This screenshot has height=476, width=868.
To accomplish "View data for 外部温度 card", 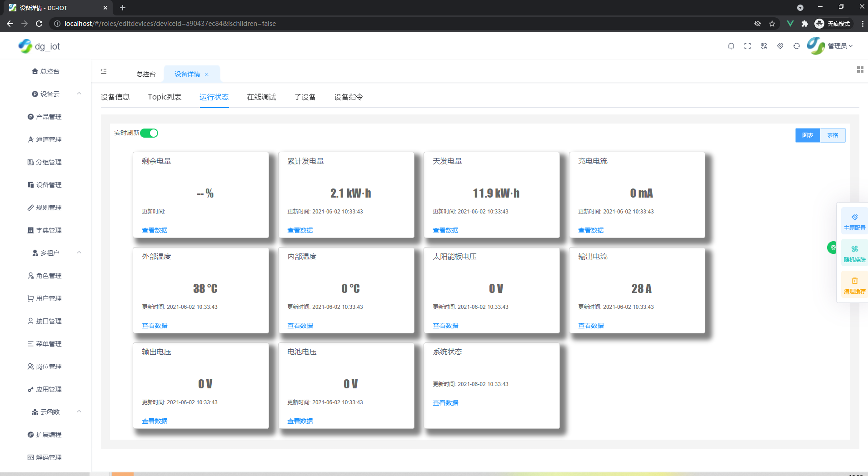I will coord(155,326).
